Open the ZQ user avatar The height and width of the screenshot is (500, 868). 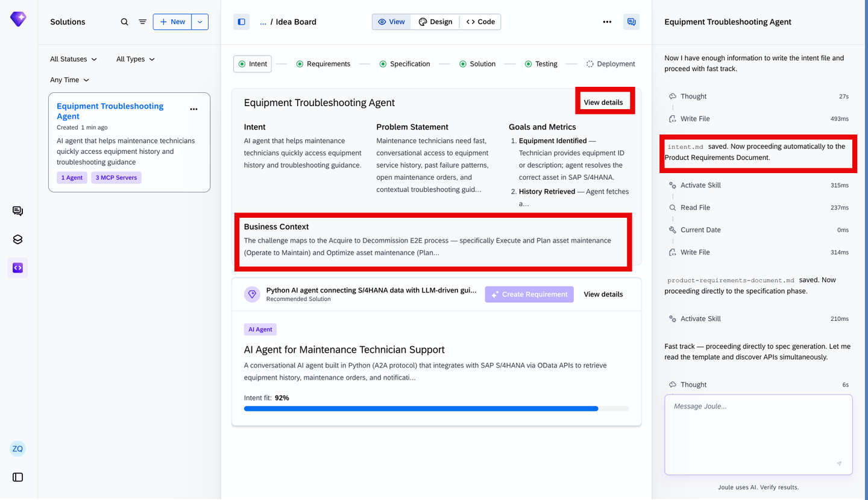click(x=17, y=449)
